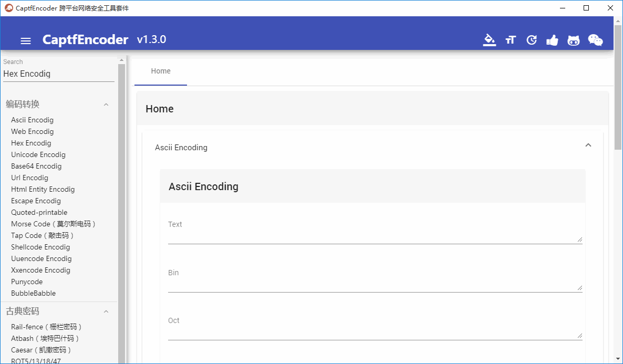Click the CaptfEncoder app logo in title bar
Screen dimensions: 623x364
pyautogui.click(x=9, y=8)
